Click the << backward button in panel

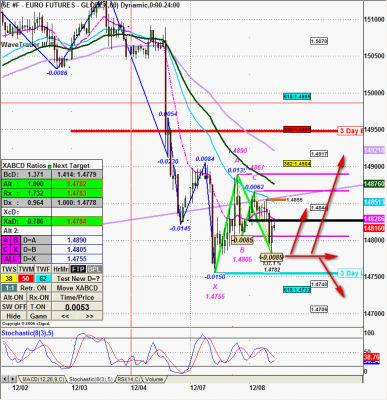tap(65, 316)
